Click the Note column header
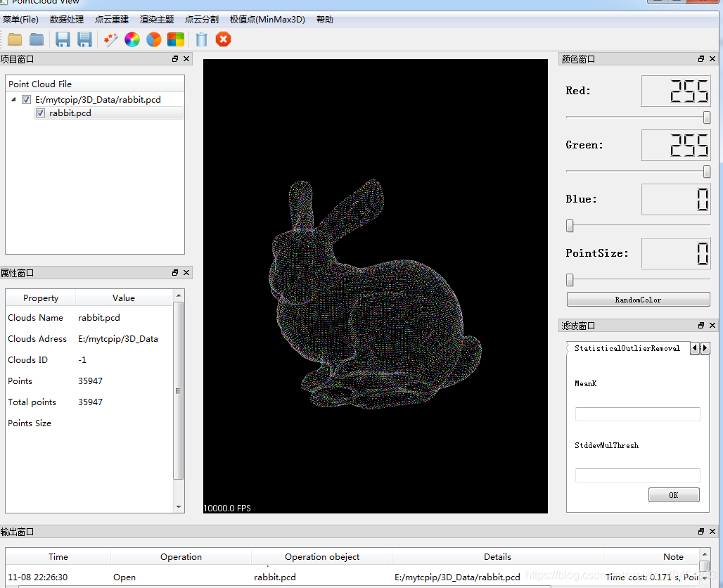Screen dimensions: 723x588 [673, 556]
